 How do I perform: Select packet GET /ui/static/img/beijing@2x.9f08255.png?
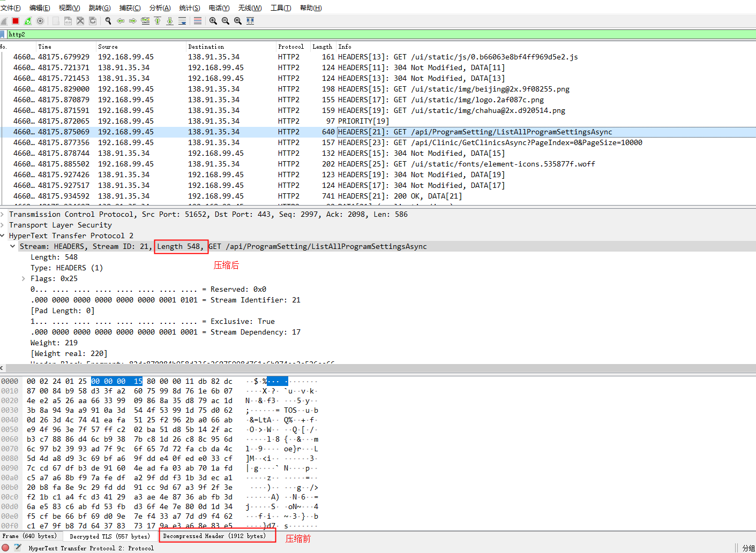point(378,89)
